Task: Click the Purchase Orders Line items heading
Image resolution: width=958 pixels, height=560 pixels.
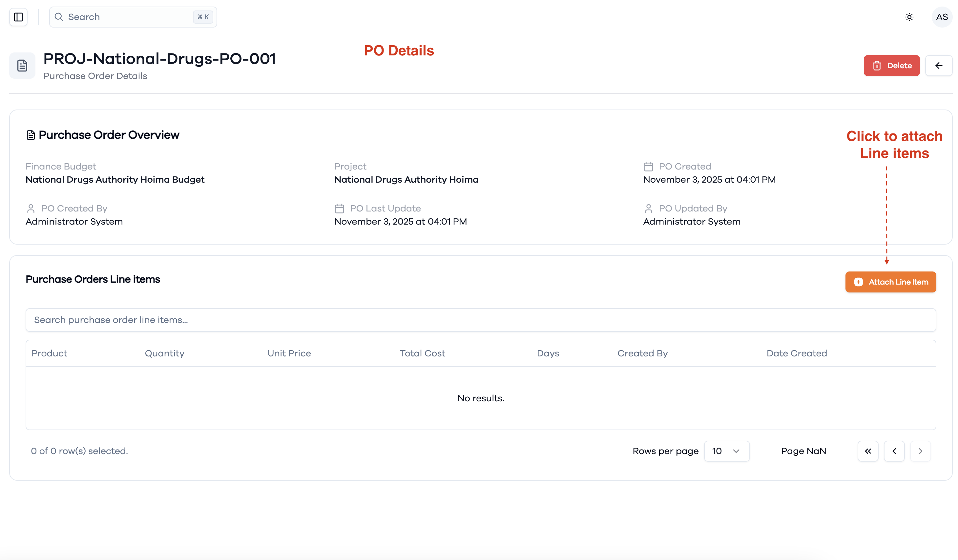Action: click(x=93, y=279)
